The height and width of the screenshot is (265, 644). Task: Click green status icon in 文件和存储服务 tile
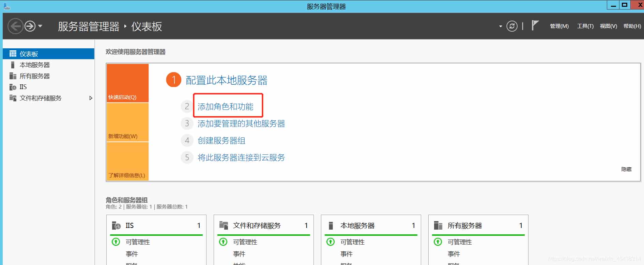tap(223, 242)
